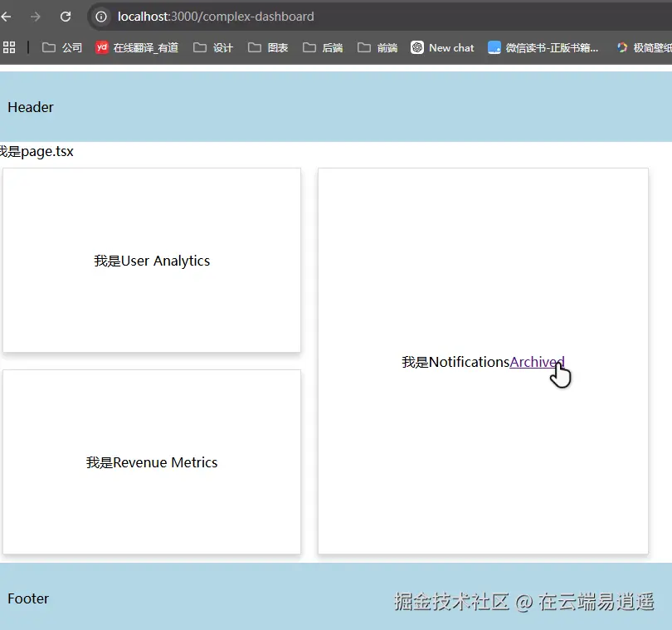Click the browser back arrow
The width and height of the screenshot is (672, 630).
coord(6,17)
